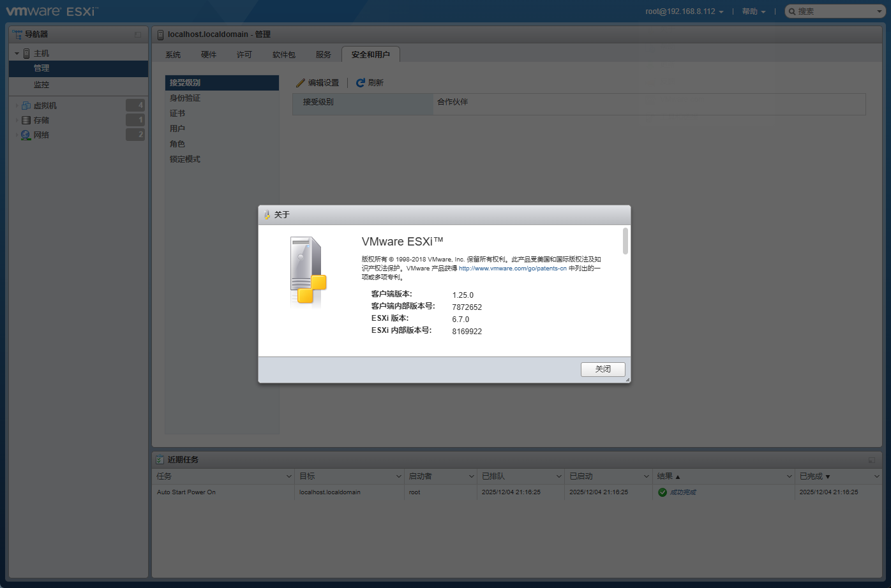Click the virtual machines count badge 4

(135, 105)
